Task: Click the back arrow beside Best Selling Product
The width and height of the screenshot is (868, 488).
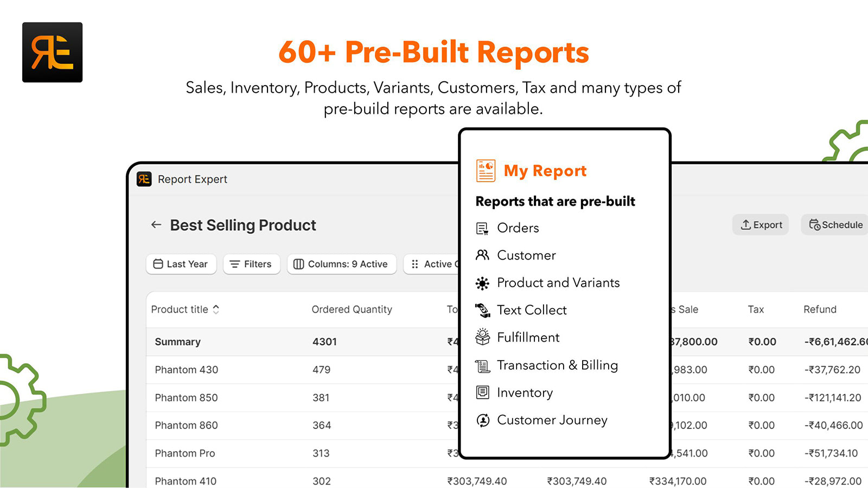Action: click(x=156, y=224)
